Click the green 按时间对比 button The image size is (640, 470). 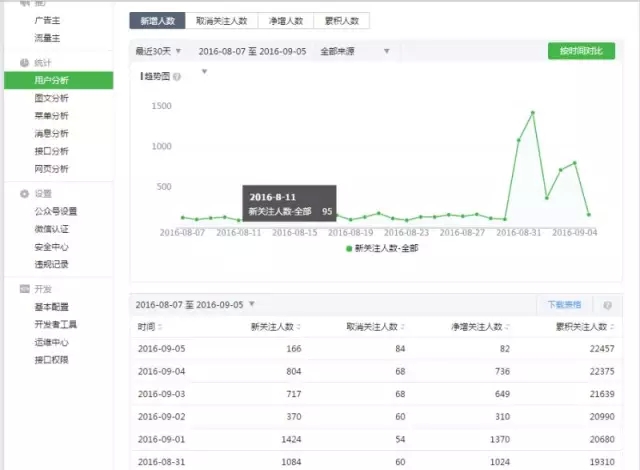click(581, 50)
